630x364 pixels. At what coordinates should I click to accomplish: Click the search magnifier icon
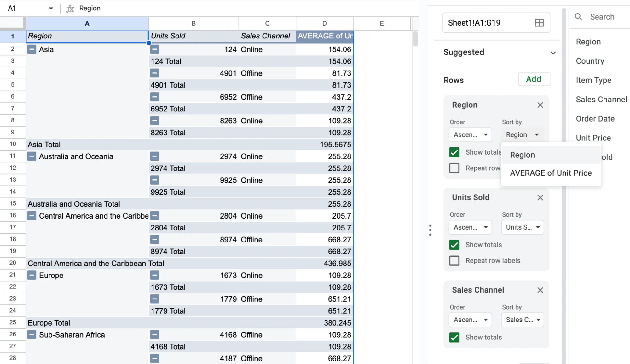[x=579, y=17]
